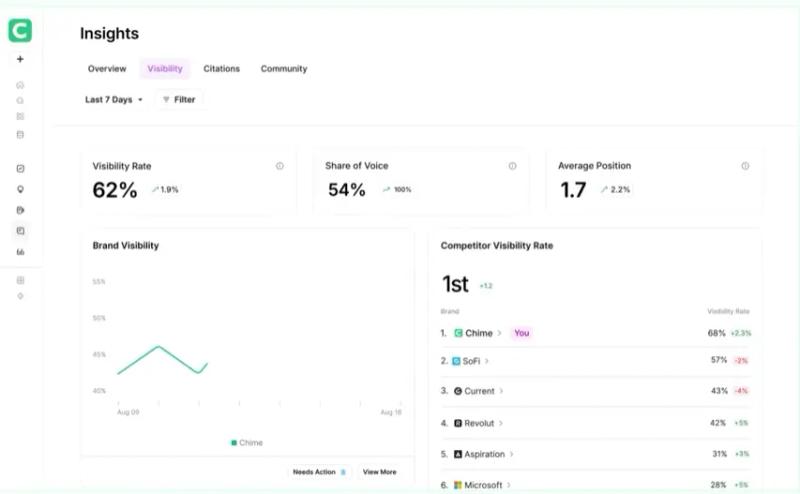Image resolution: width=800 pixels, height=494 pixels.
Task: Click the info icon on Average Position card
Action: coord(745,166)
